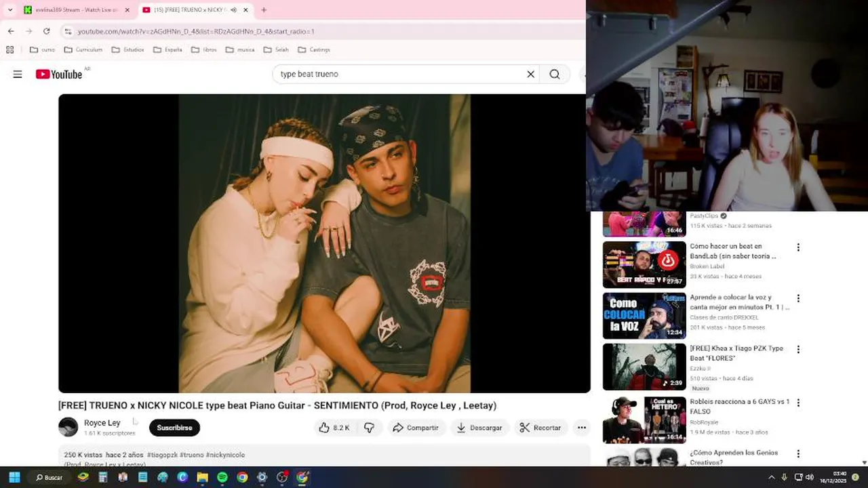Open the 'España' bookmark folder
This screenshot has width=868, height=488.
pyautogui.click(x=168, y=49)
